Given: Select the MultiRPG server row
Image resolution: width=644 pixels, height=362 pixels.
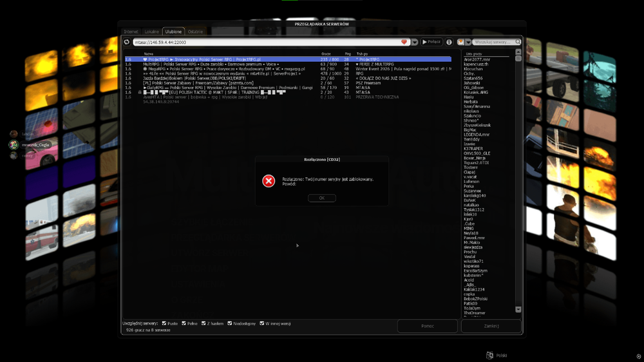Looking at the screenshot, I should [288, 64].
